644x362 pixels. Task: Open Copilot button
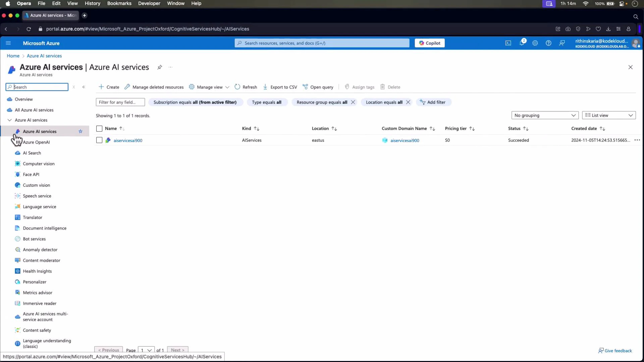(430, 43)
